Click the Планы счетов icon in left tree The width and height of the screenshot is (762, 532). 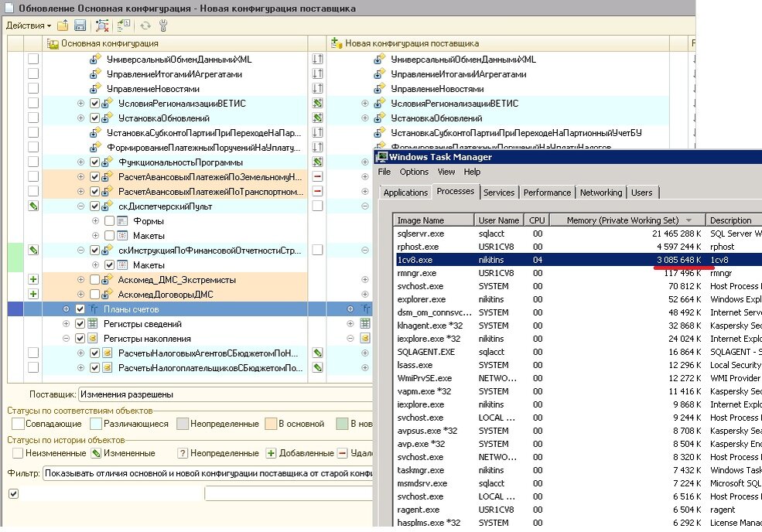coord(94,309)
